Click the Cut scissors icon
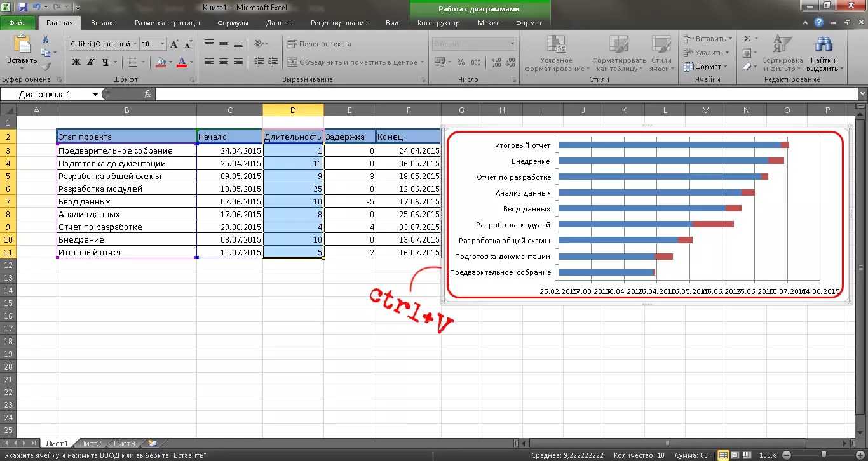The height and width of the screenshot is (461, 868). click(45, 40)
